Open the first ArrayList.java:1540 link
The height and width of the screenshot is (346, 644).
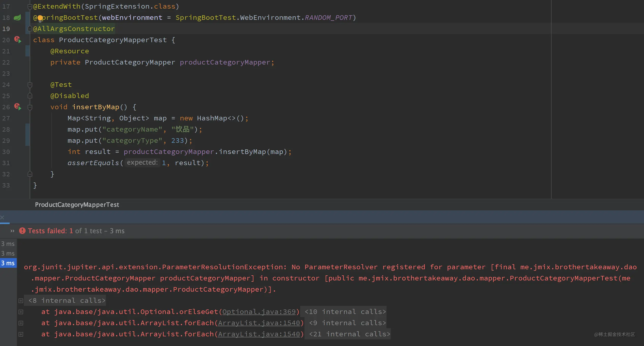click(x=259, y=323)
